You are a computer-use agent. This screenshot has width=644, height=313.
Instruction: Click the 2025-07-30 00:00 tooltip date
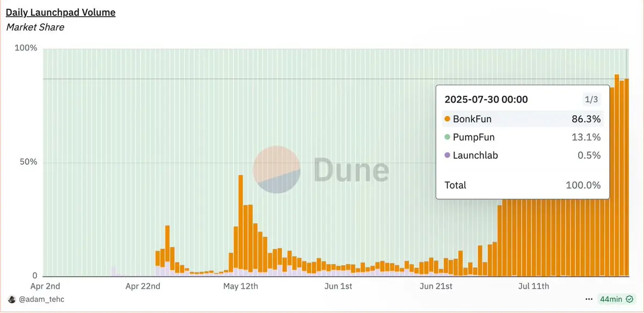(x=486, y=99)
